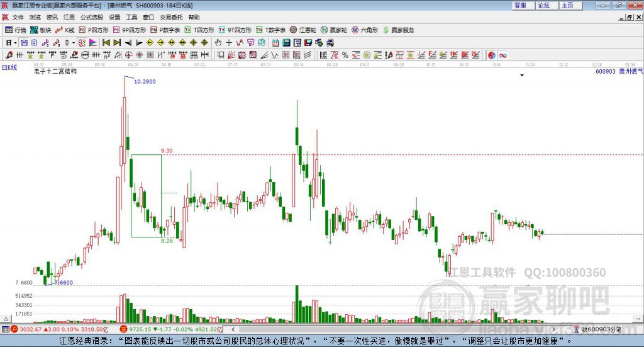
Task: Open the 公式选股 menu
Action: tap(92, 17)
